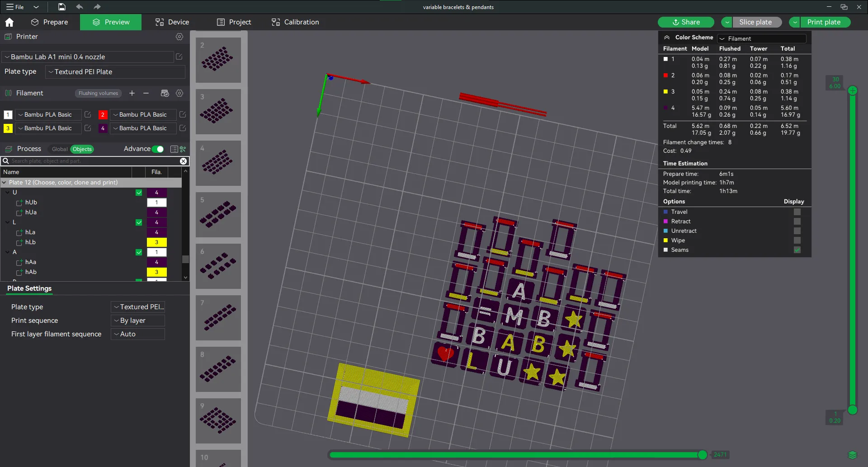This screenshot has width=868, height=467.
Task: Open the Slice plate options arrow
Action: 727,22
